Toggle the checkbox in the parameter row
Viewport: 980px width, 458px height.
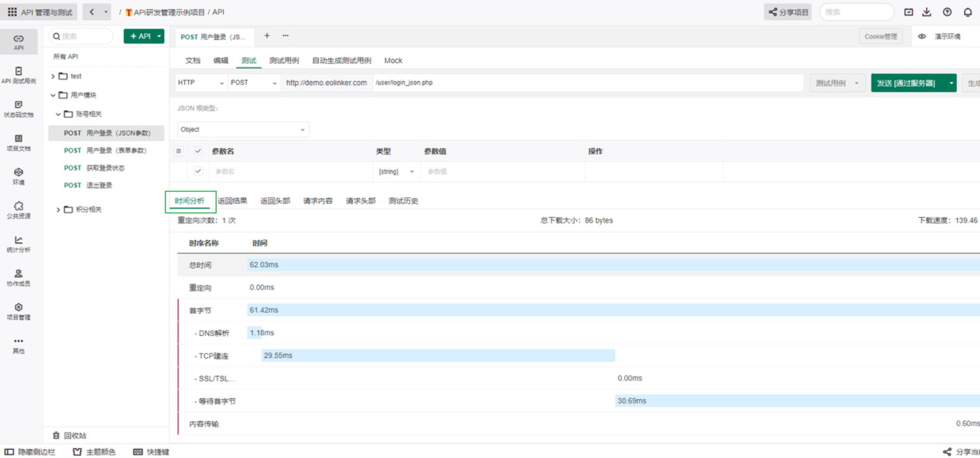pos(198,171)
